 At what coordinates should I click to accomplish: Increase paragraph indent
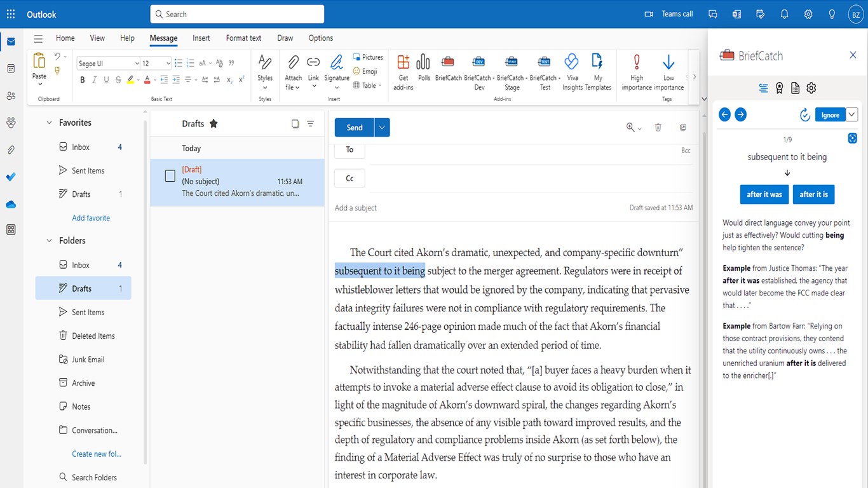[x=176, y=80]
